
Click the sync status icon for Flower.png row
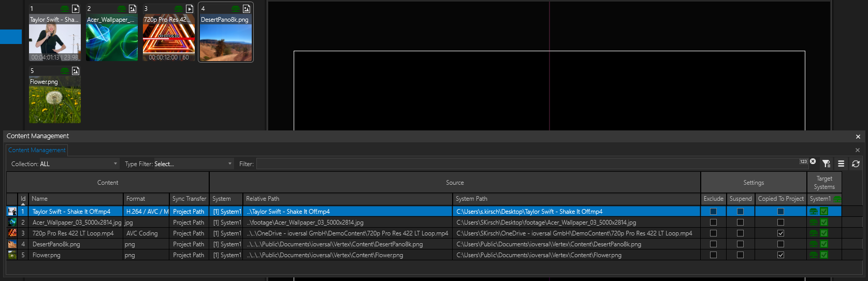(814, 255)
